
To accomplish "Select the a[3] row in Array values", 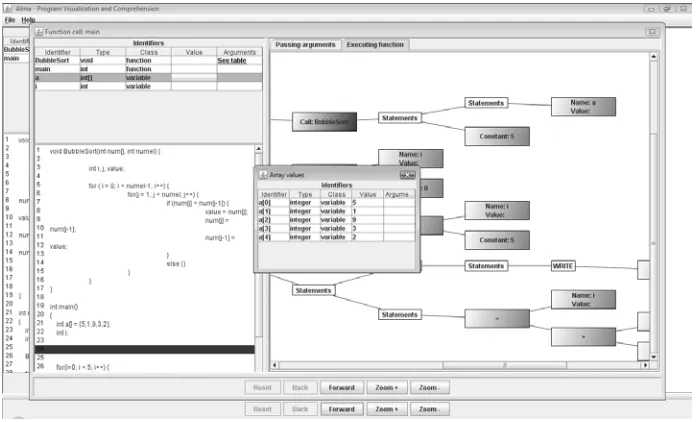I will [336, 228].
